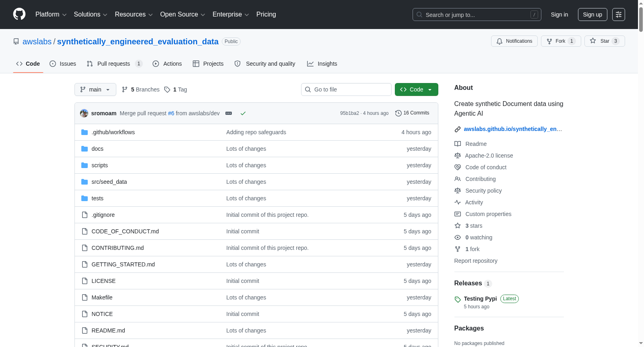Open the CODE_OF_CONDUCT.md file
This screenshot has height=347, width=644.
click(125, 231)
